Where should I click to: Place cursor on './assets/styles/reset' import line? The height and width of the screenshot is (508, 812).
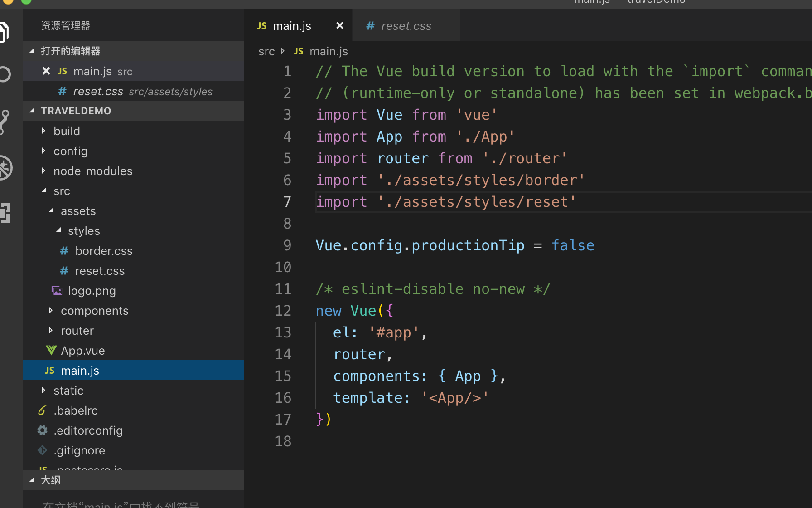446,202
